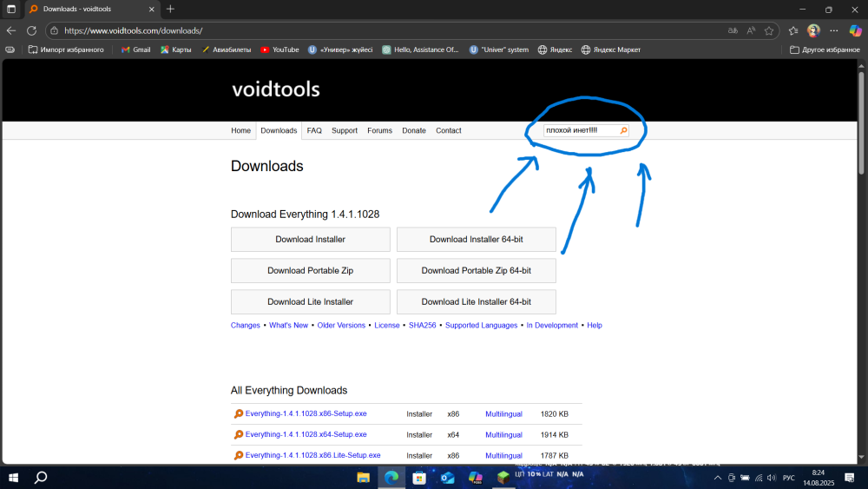This screenshot has width=868, height=489.
Task: Open the favorites list icon
Action: 793,30
